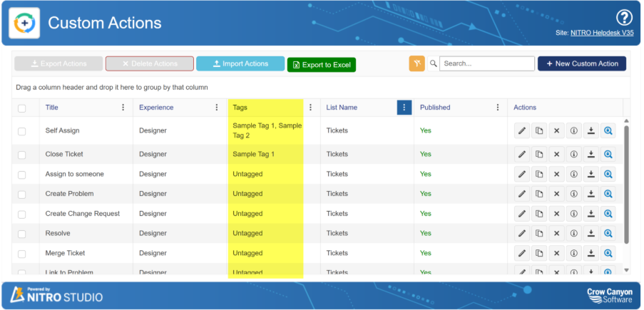
Task: Click the help question mark icon
Action: (624, 18)
